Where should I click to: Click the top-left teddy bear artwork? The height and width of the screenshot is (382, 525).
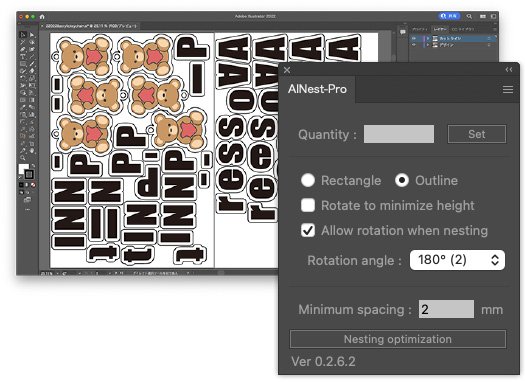pos(83,56)
